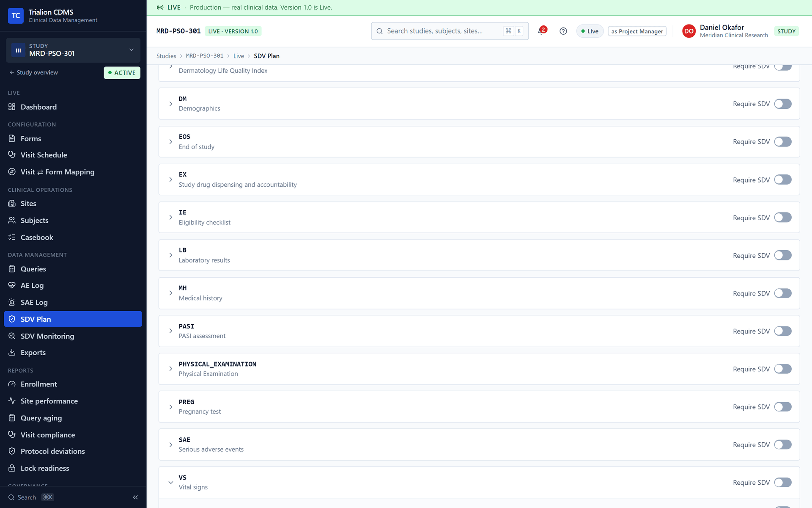Expand the PREG Pregnancy test row
This screenshot has width=812, height=508.
click(170, 407)
